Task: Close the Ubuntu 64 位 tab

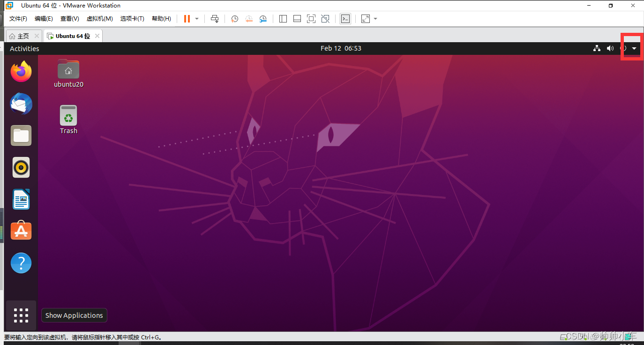Action: click(97, 36)
